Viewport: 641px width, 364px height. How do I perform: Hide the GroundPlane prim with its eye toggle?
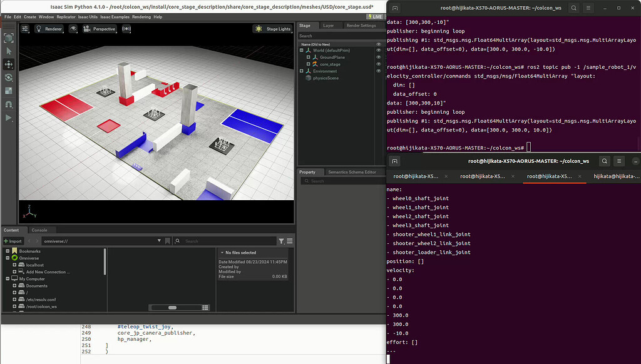379,57
